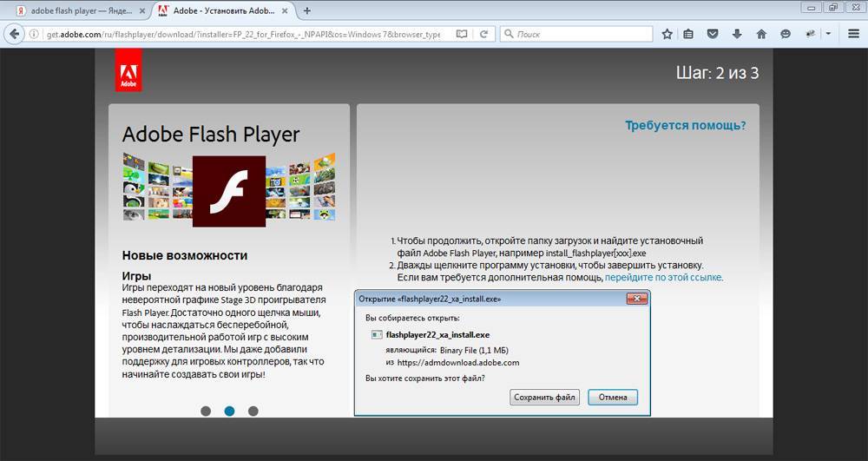Screen dimensions: 868x461
Task: Select the first carousel dot
Action: (206, 412)
